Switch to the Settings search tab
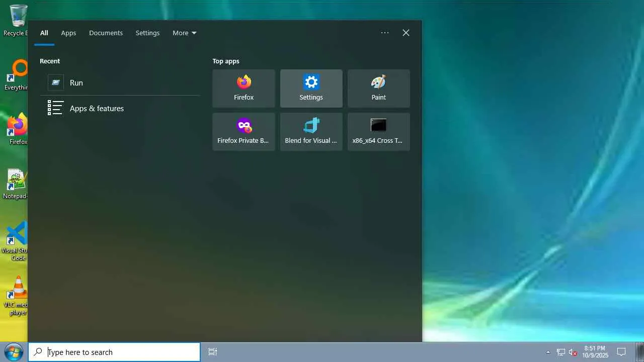Screen dimensions: 644x362 coord(147,33)
